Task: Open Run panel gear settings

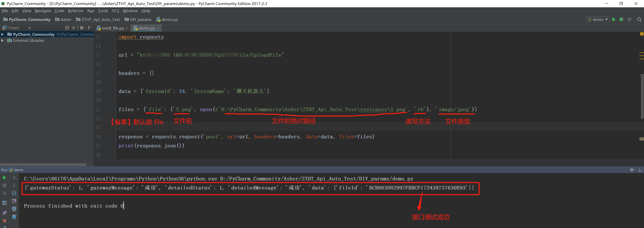Action: [x=632, y=170]
